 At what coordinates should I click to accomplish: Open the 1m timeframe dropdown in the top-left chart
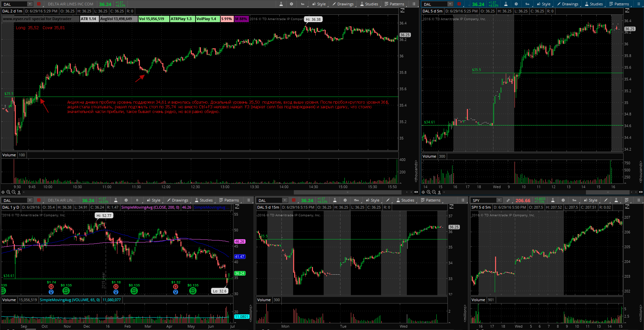(303, 4)
